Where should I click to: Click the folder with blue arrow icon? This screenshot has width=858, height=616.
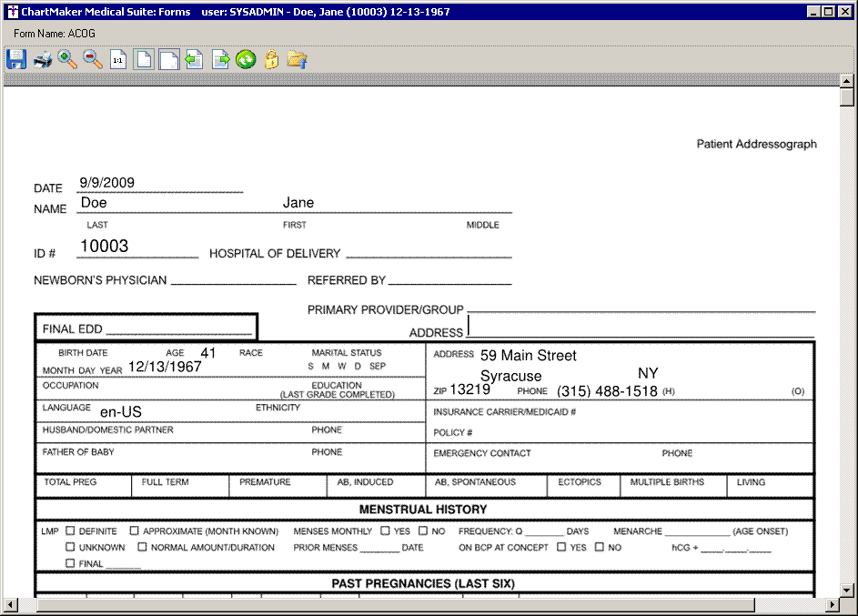(x=297, y=60)
